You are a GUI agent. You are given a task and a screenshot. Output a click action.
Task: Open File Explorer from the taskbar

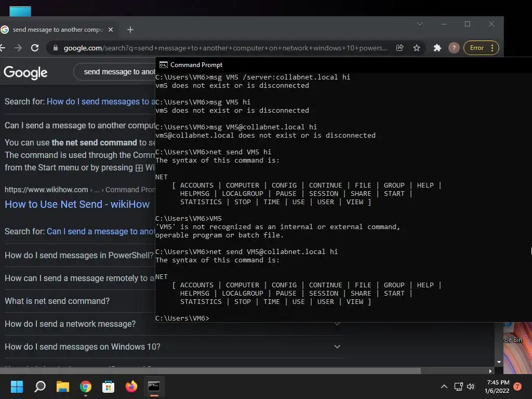tap(63, 387)
